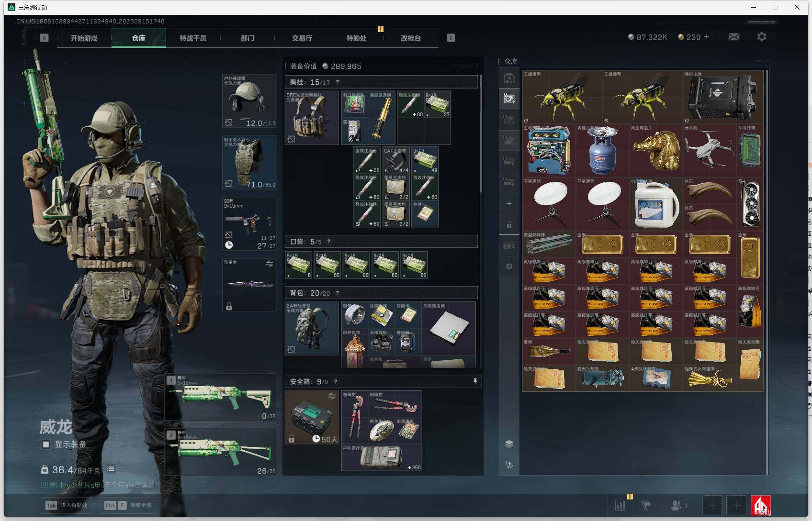Open the 改枪台 tab
The image size is (812, 521).
click(x=411, y=38)
